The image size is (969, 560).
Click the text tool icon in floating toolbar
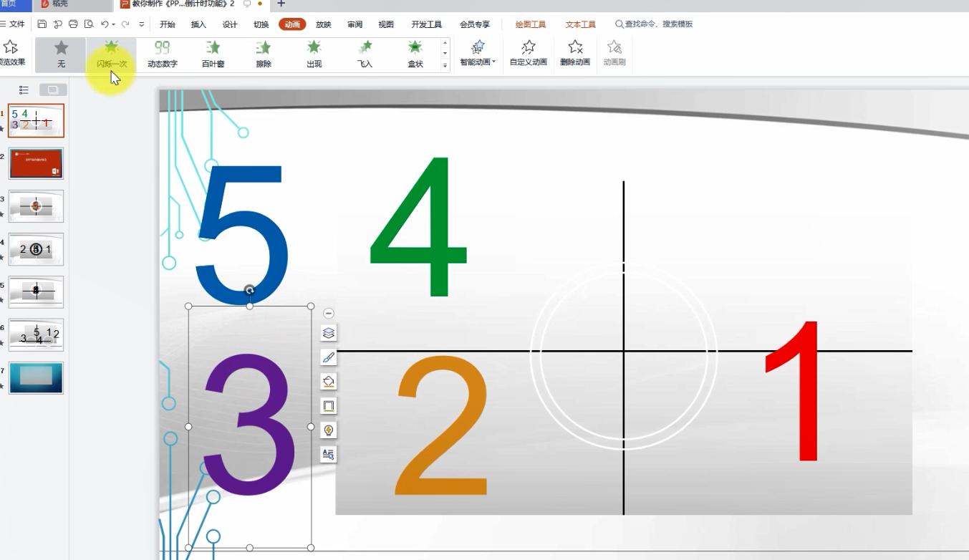coord(329,455)
